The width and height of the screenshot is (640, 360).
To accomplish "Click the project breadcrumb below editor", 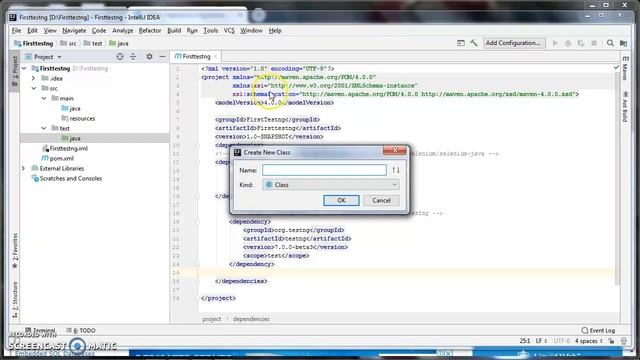I will 211,319.
